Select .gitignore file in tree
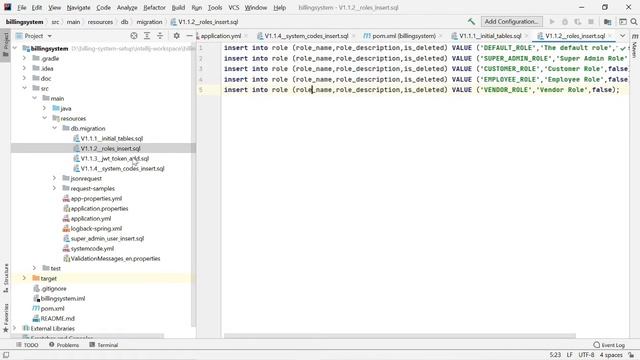 click(53, 289)
